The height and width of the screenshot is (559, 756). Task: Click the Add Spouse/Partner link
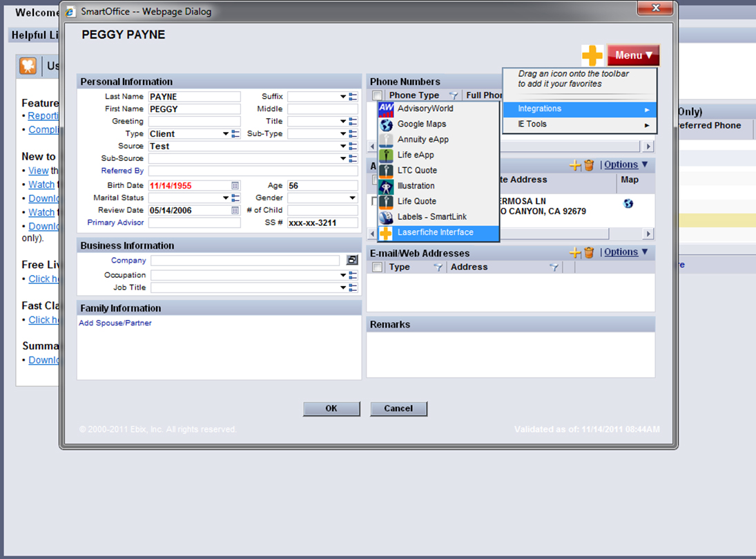[115, 323]
